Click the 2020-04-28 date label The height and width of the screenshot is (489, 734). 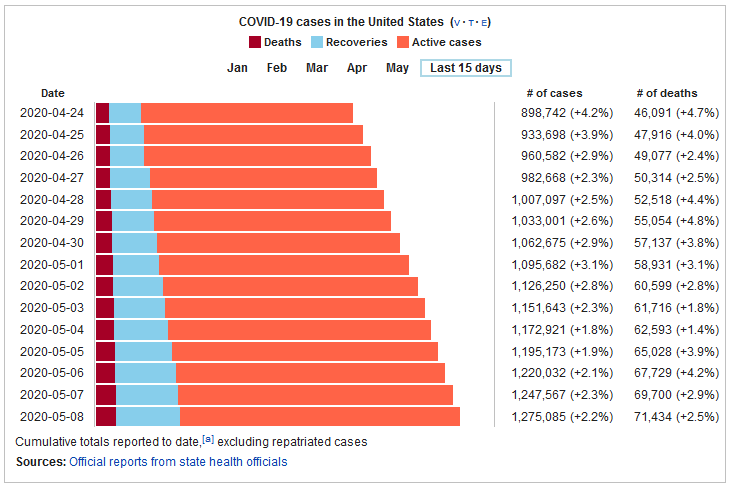51,200
